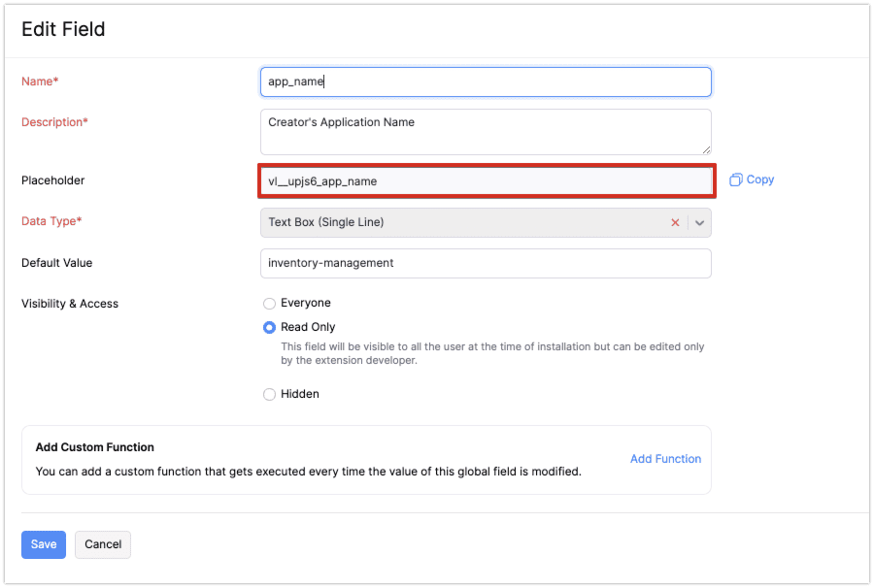Focus the Name input containing app_name

[486, 82]
